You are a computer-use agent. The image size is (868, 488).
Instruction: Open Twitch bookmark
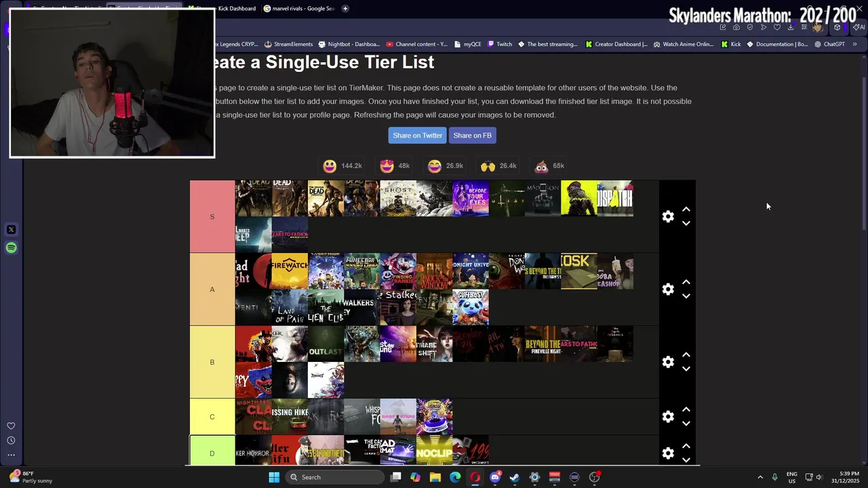500,44
